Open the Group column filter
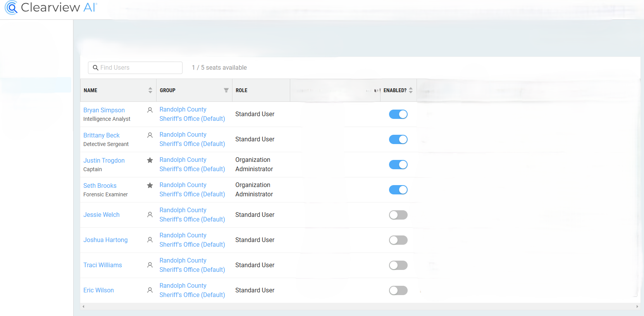 [226, 90]
